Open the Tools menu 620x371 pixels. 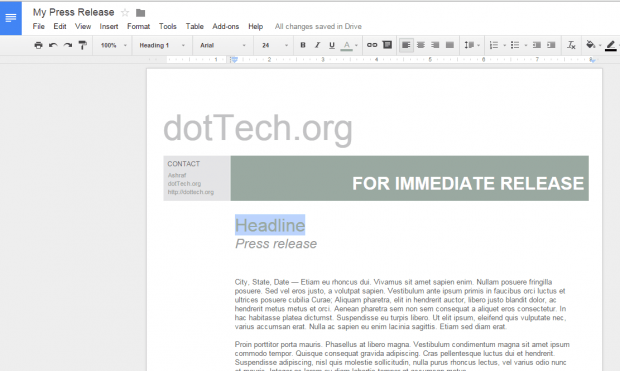168,26
